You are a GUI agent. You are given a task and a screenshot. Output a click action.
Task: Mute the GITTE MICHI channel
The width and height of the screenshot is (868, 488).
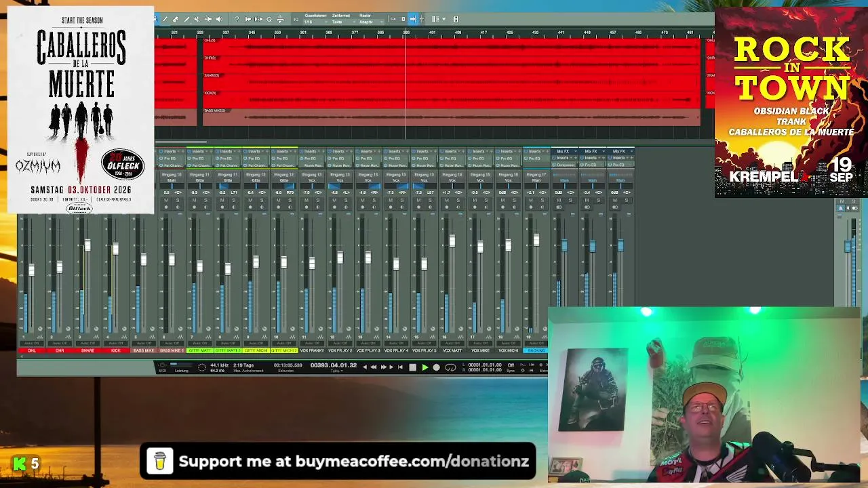[250, 201]
